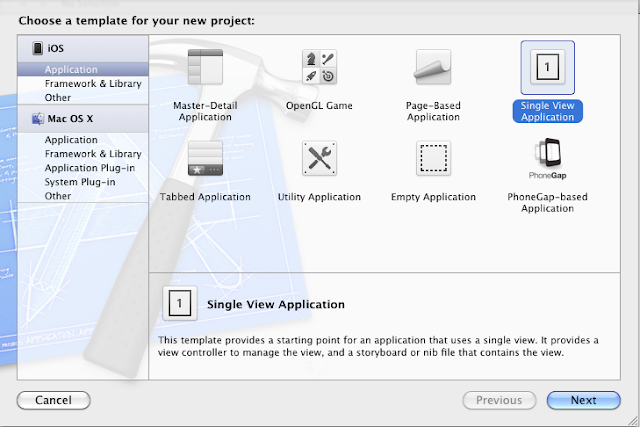Click the Cancel button

53,400
